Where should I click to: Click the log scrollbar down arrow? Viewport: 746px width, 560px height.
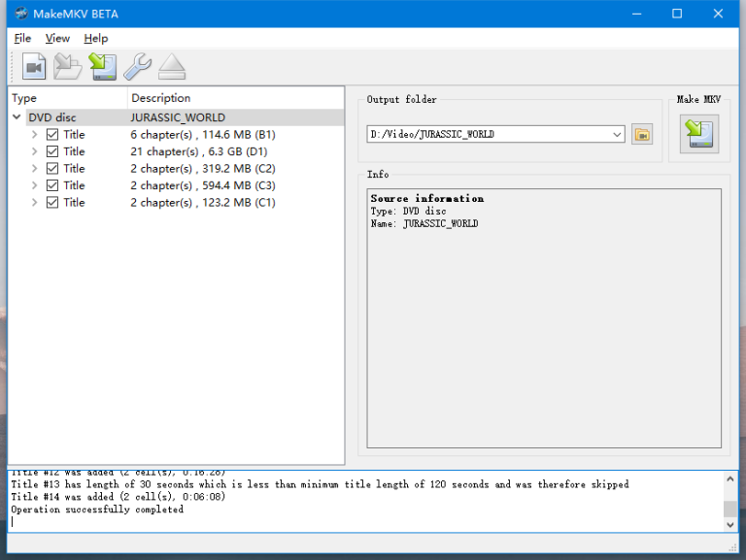pyautogui.click(x=730, y=525)
